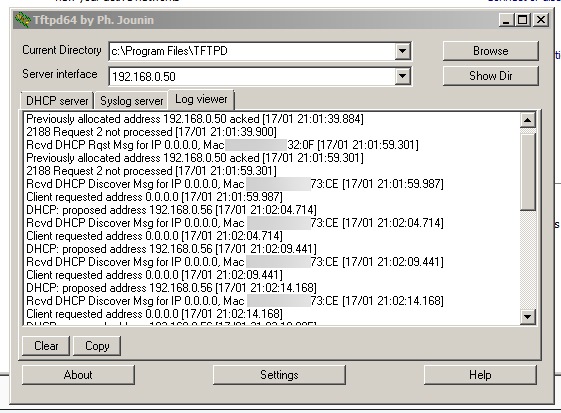Open the About dialog
The width and height of the screenshot is (561, 413).
click(78, 375)
